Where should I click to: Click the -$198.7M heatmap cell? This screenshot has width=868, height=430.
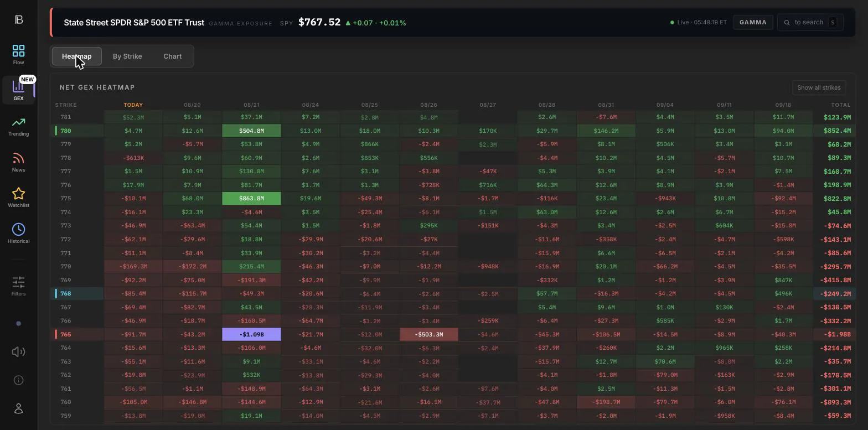tap(606, 402)
